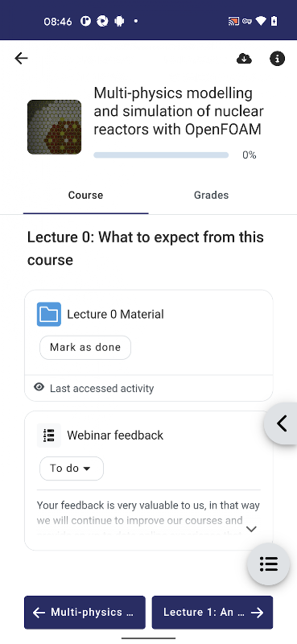Go to previous section Multi-physics

pyautogui.click(x=85, y=613)
